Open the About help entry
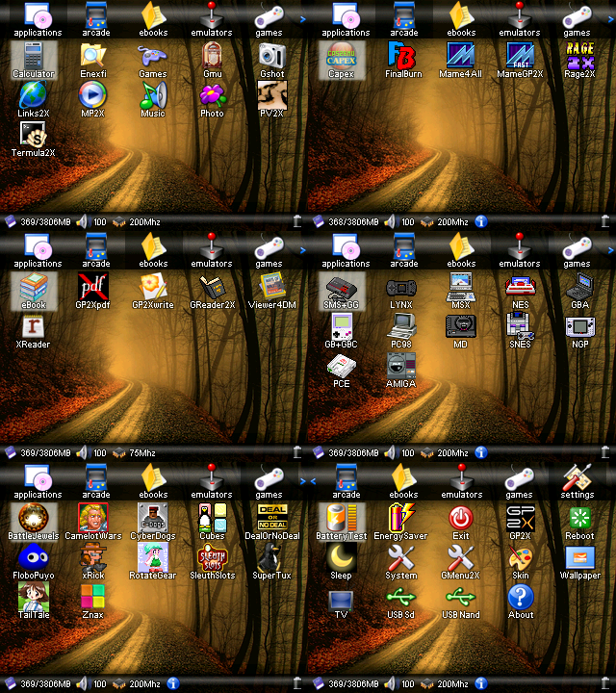 tap(521, 601)
